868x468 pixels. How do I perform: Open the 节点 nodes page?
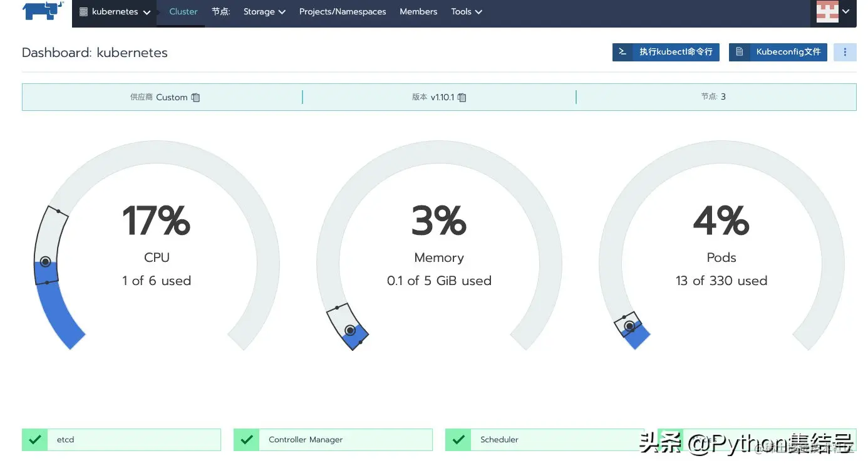tap(220, 11)
